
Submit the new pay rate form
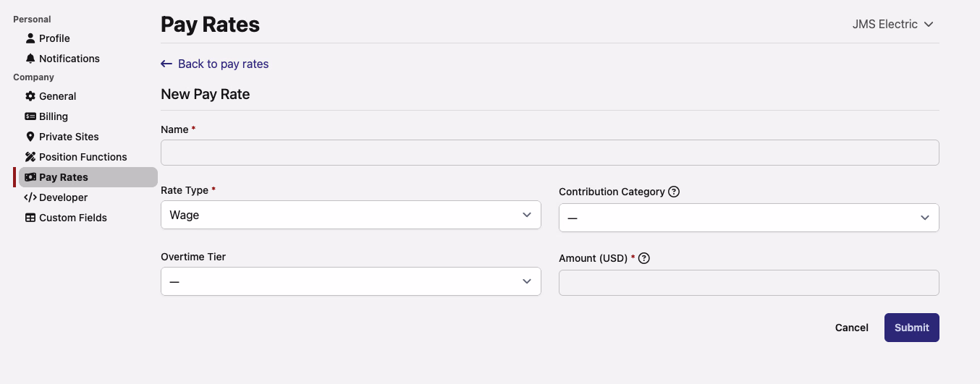(911, 328)
